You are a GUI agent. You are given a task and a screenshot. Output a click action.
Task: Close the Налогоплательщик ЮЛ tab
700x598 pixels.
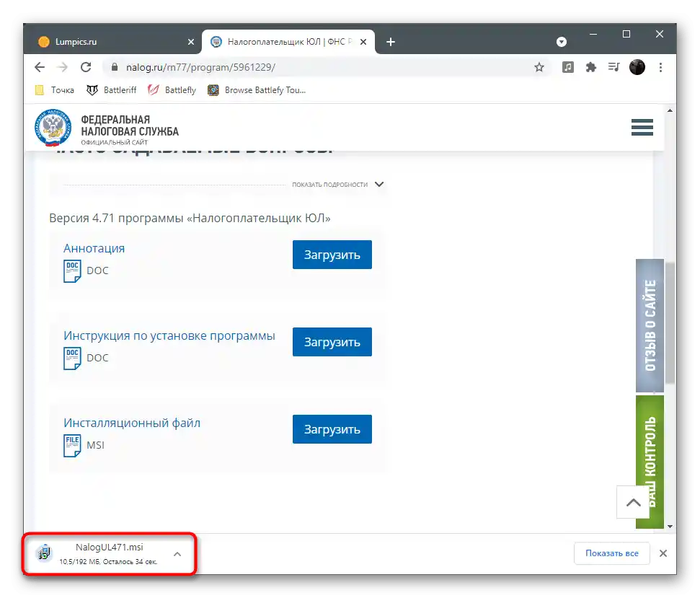[x=363, y=42]
